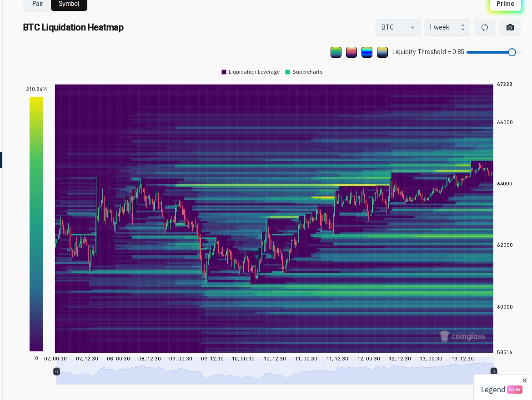Select the blue-cyan color scheme swatch

click(x=367, y=52)
